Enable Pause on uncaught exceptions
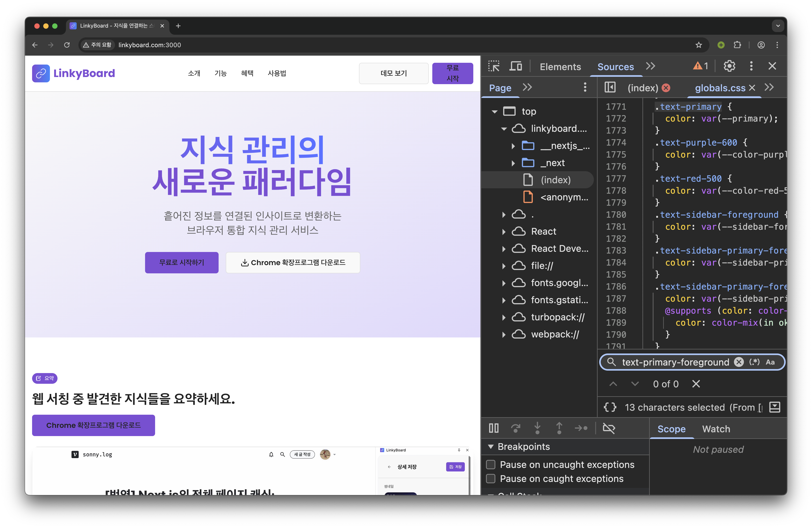 (491, 464)
